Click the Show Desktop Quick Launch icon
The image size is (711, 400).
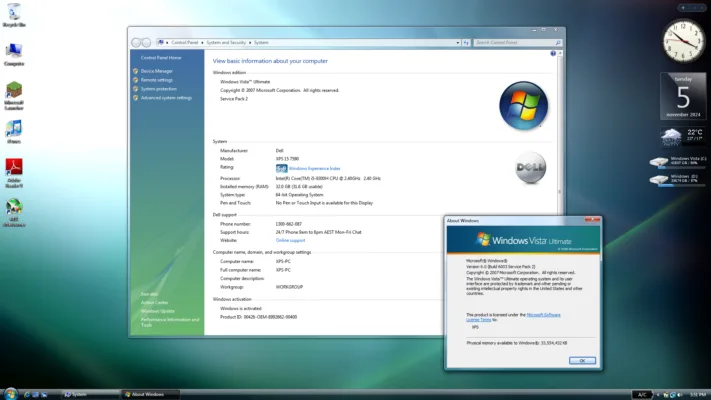click(35, 395)
